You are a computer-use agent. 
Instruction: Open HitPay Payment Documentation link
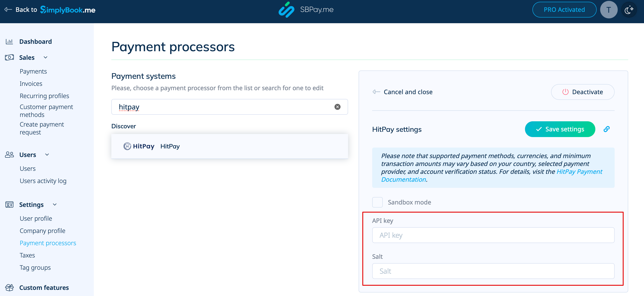coord(579,172)
